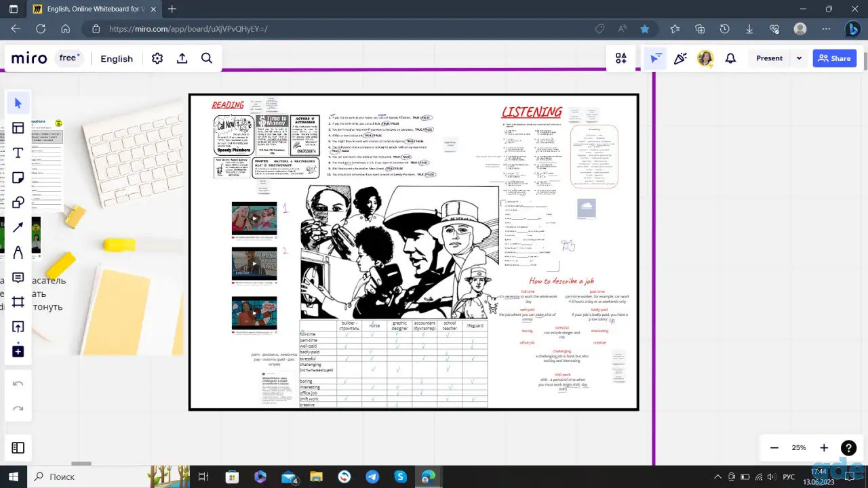The width and height of the screenshot is (868, 488).
Task: Start presentation with the Present button
Action: tap(770, 58)
